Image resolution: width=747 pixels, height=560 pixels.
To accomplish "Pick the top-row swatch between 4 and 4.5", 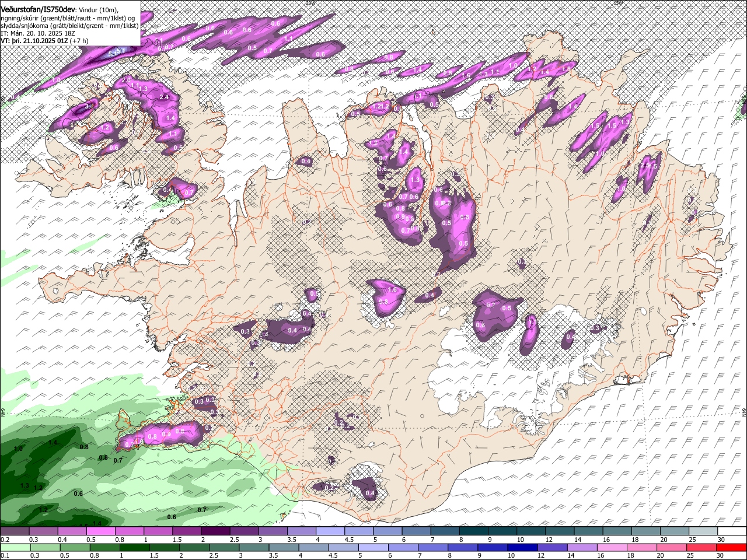I will [x=330, y=531].
